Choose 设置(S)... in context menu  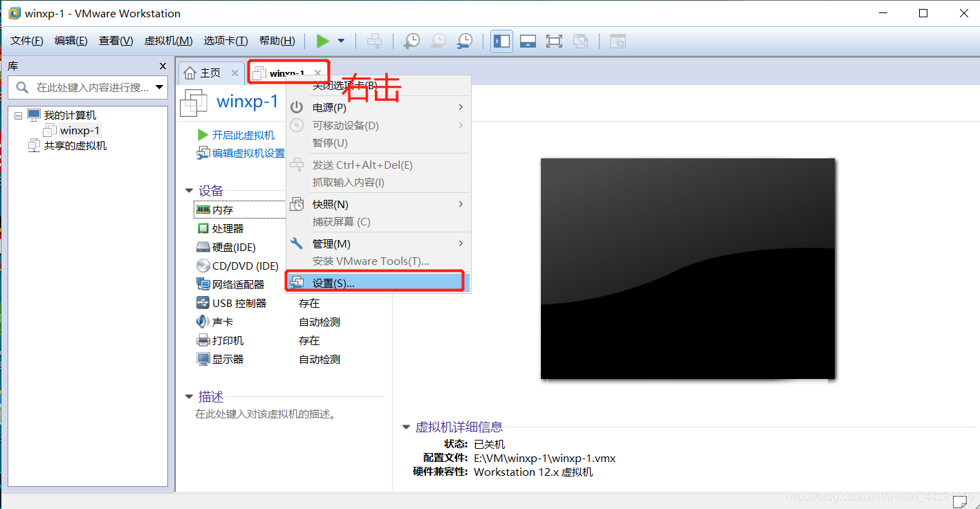click(378, 283)
